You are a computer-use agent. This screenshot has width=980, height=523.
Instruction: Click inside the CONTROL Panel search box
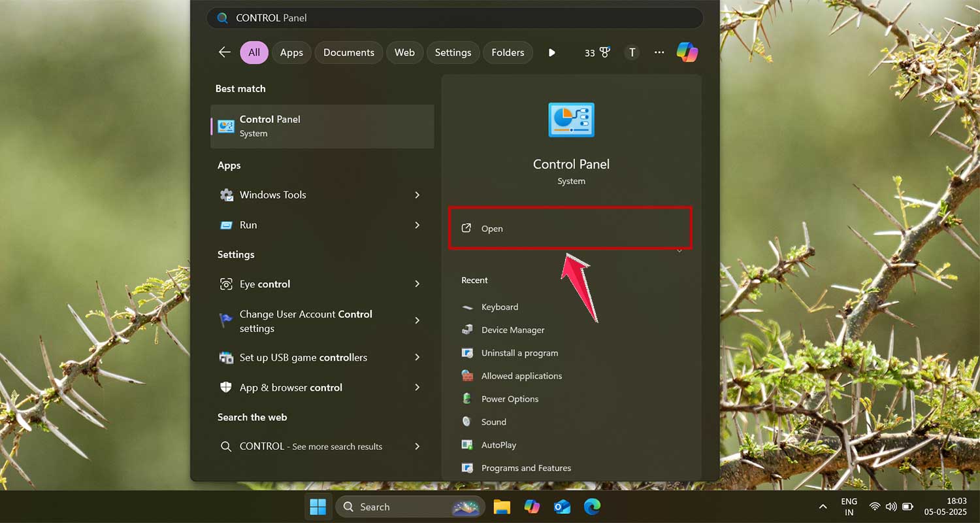(x=455, y=18)
